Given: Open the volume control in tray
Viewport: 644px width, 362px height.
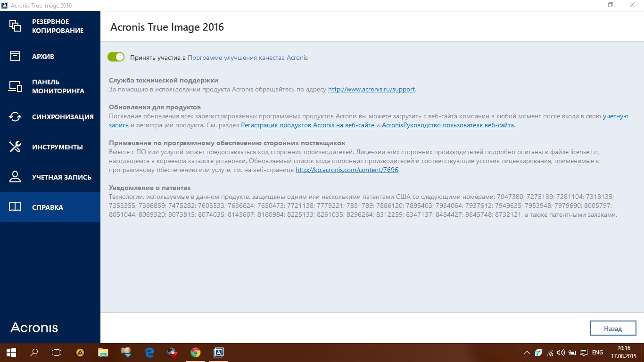Looking at the screenshot, I should coord(561,353).
